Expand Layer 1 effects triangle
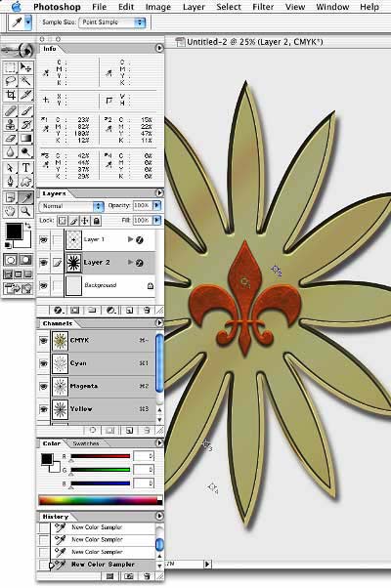The image size is (391, 588). point(130,239)
